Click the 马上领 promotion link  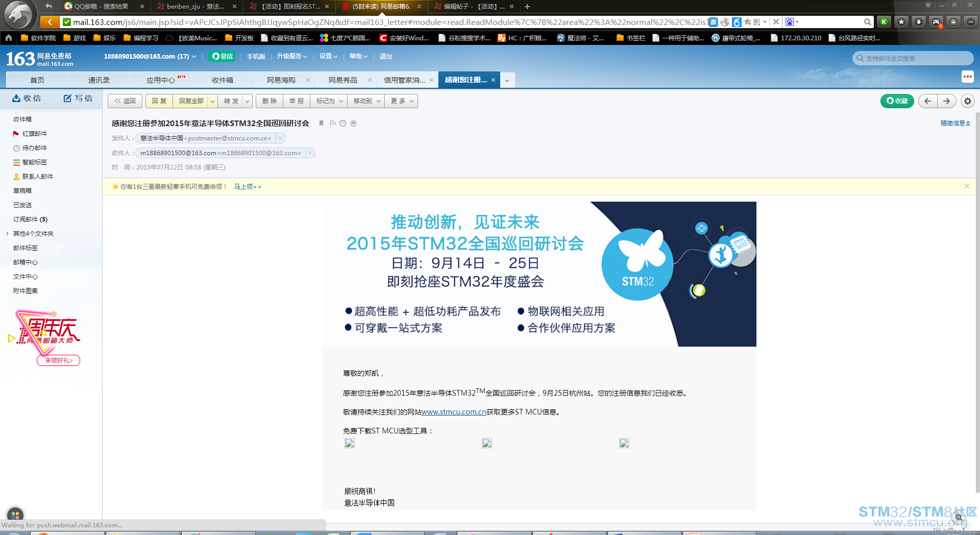pos(248,187)
